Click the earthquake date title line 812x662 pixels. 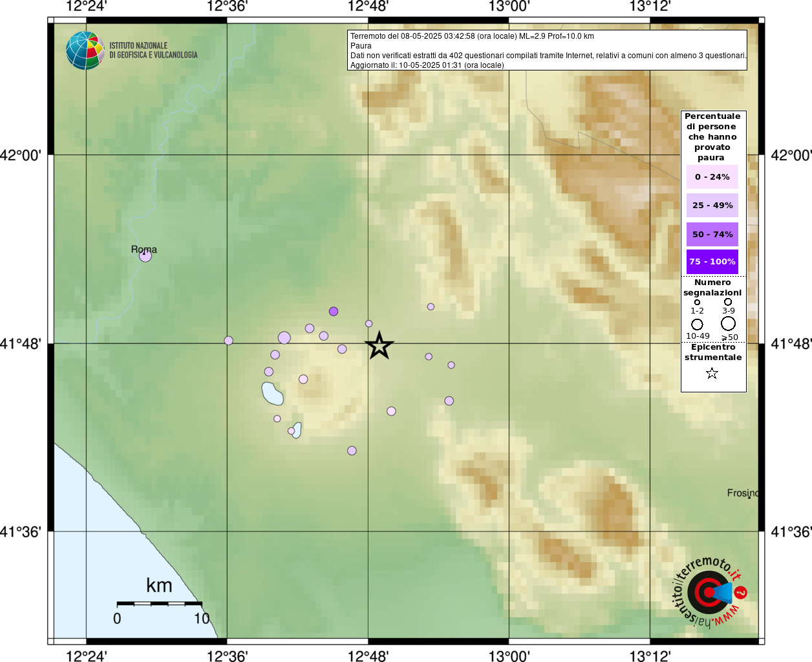472,36
